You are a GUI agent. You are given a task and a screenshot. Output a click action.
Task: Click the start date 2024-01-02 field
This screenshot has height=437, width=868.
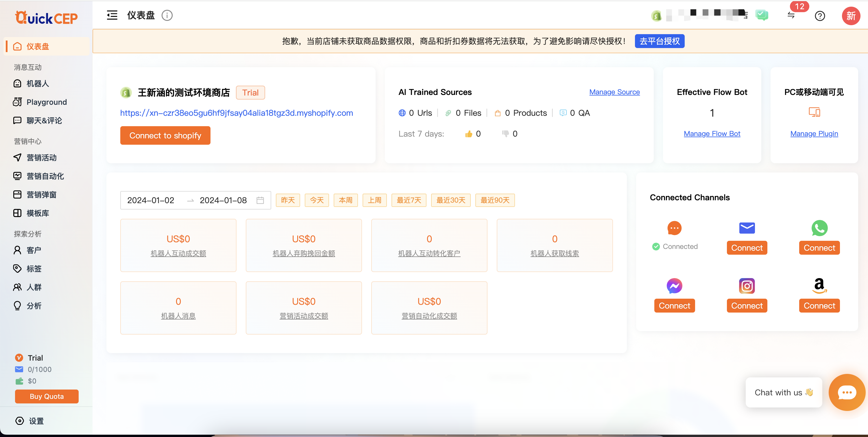click(x=151, y=200)
